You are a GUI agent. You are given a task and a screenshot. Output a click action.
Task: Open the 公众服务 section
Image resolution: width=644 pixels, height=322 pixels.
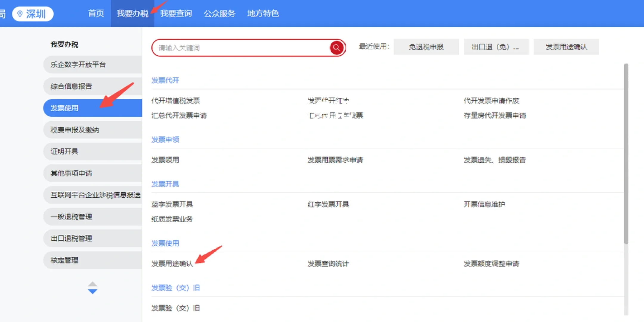220,13
